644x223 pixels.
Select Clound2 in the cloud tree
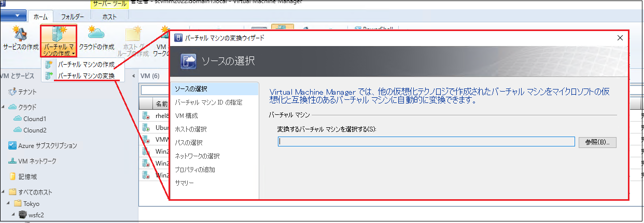35,130
